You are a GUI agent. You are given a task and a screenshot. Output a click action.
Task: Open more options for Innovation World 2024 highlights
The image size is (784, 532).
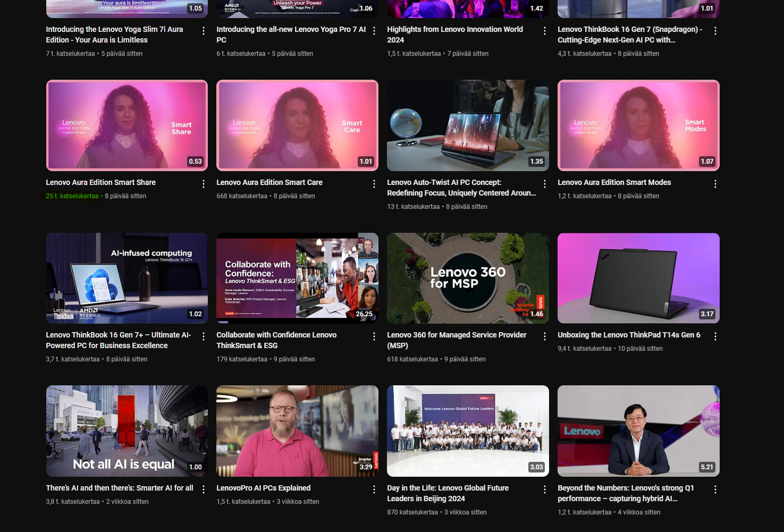[x=545, y=31]
